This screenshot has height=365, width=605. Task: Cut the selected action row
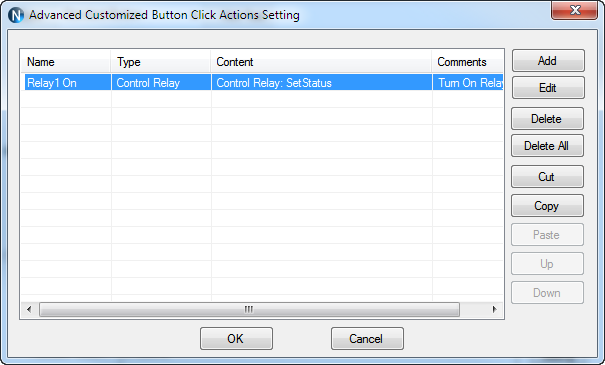pyautogui.click(x=547, y=176)
